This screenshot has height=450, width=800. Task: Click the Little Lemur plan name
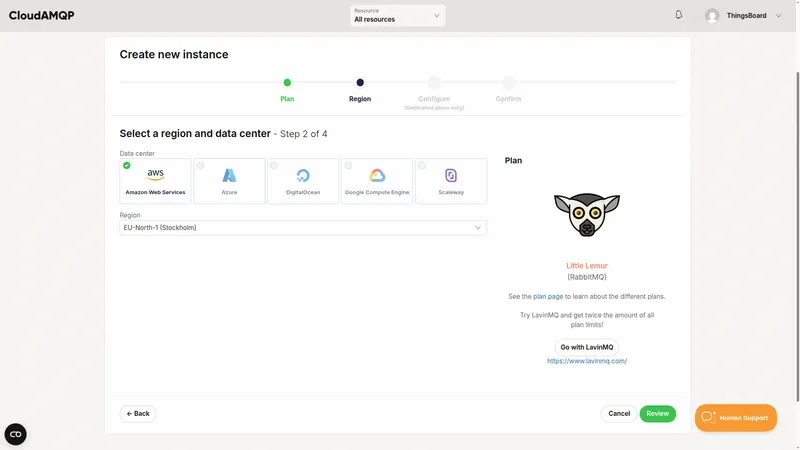click(587, 266)
